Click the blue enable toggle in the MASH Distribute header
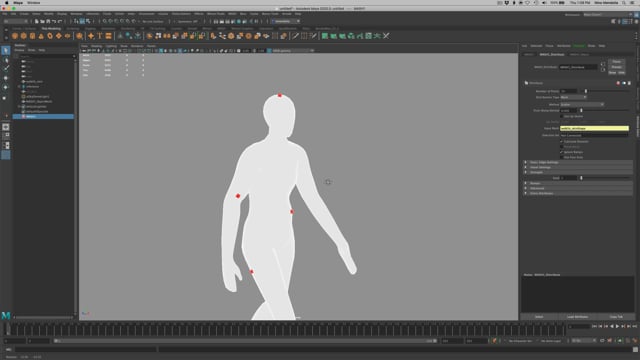640x360 pixels. point(624,83)
